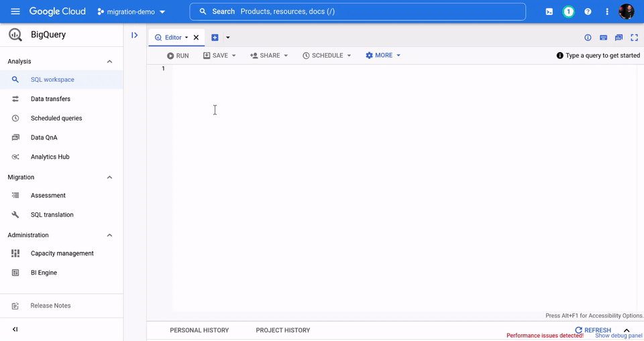Run the query with the RUN button
The image size is (644, 341).
[x=178, y=56]
